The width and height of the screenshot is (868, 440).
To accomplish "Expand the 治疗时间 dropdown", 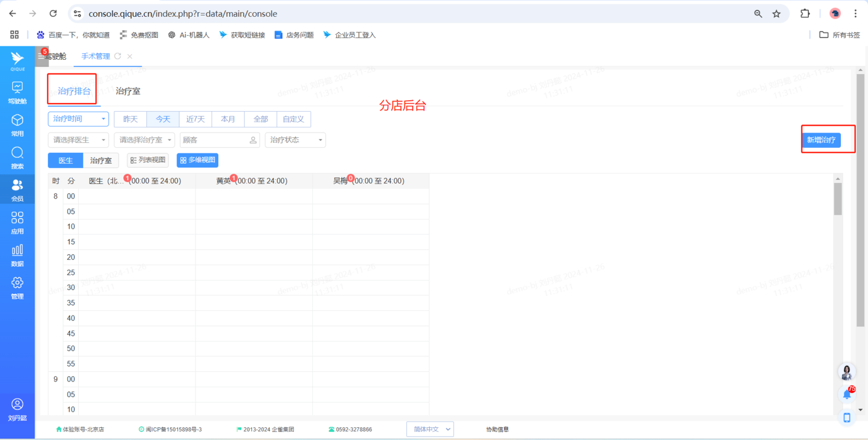I will coord(78,119).
